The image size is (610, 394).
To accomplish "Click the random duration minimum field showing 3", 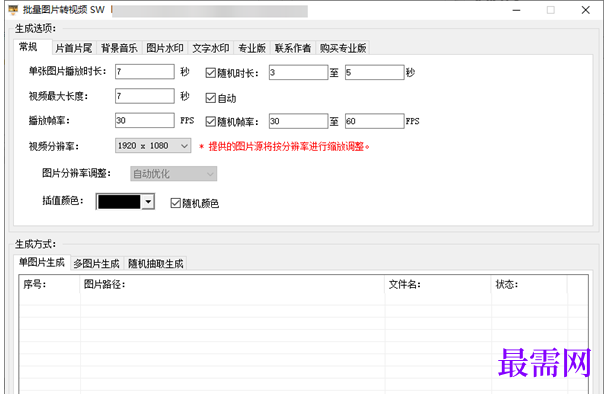I will (298, 72).
